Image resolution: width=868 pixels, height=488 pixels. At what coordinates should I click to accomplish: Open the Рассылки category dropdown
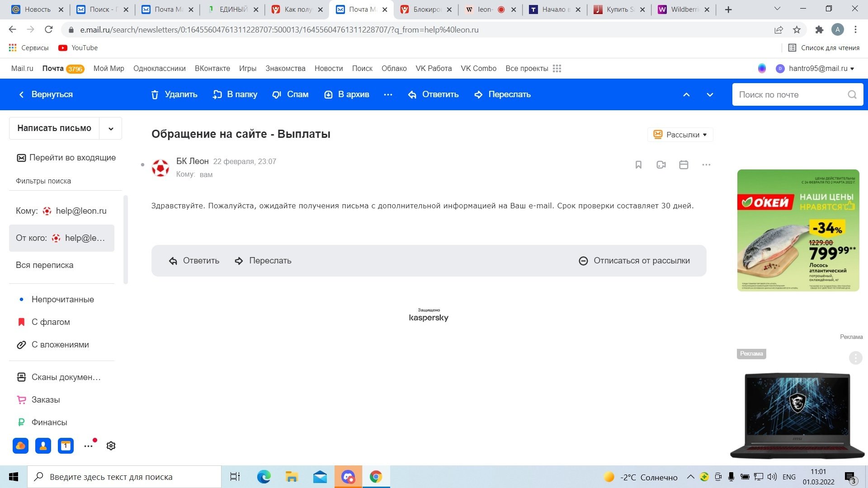[680, 135]
